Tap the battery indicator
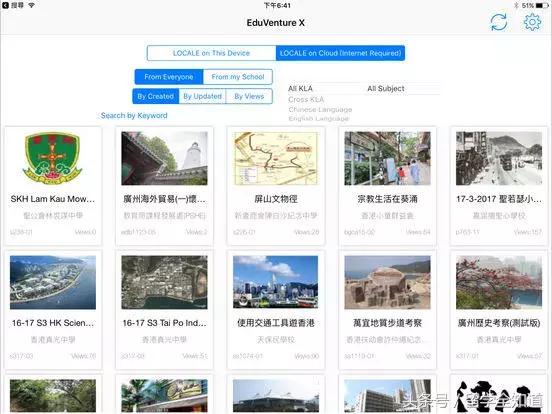This screenshot has height=414, width=552. click(542, 5)
